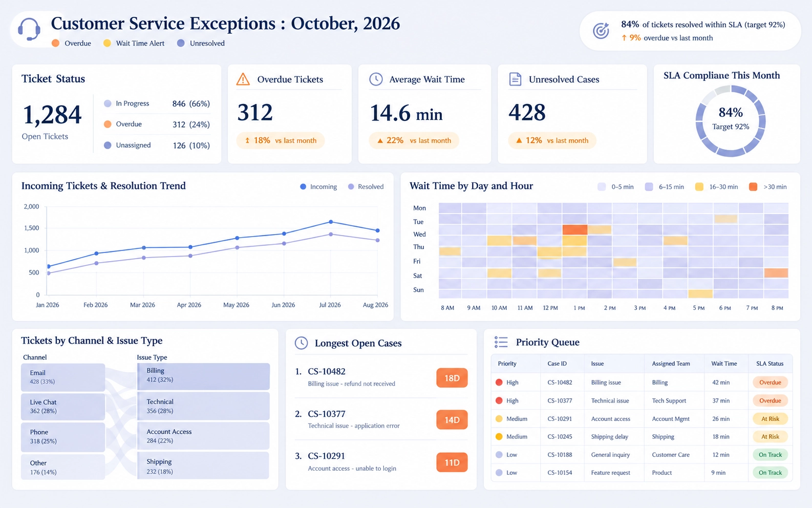The image size is (812, 508).
Task: Select the Billing issue type block
Action: tap(203, 376)
